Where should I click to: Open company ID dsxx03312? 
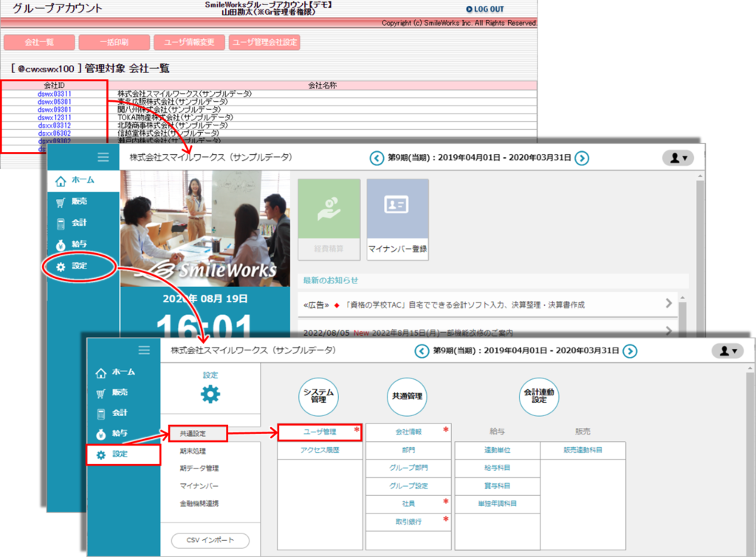55,125
